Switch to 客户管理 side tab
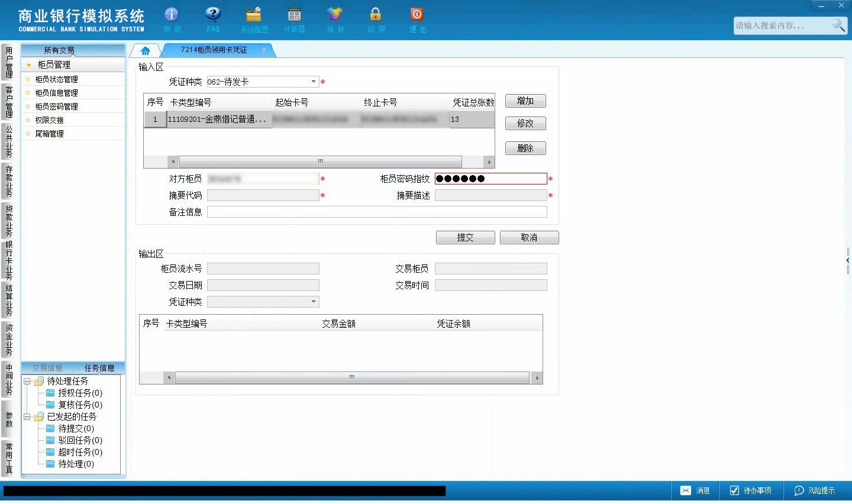The image size is (852, 504). click(9, 101)
